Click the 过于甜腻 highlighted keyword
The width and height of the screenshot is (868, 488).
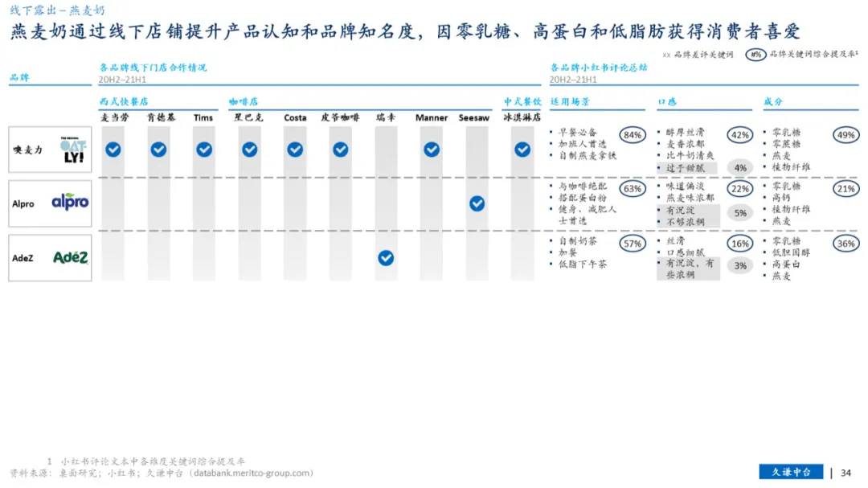pyautogui.click(x=686, y=168)
